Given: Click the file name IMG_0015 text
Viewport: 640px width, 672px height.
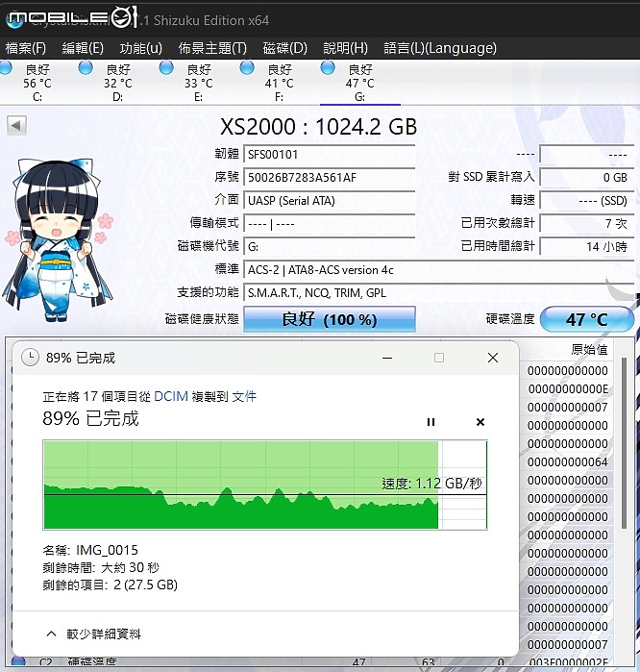Looking at the screenshot, I should coord(107,550).
